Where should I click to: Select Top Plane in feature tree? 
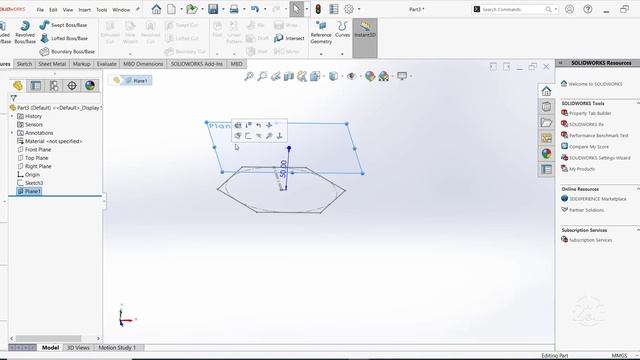pos(36,158)
